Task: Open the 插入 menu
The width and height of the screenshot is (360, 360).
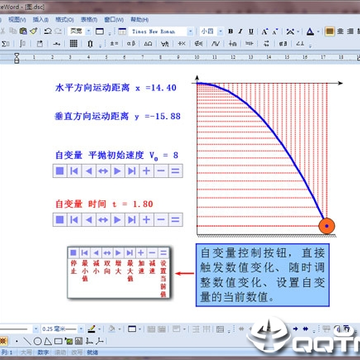Action: [x=41, y=19]
